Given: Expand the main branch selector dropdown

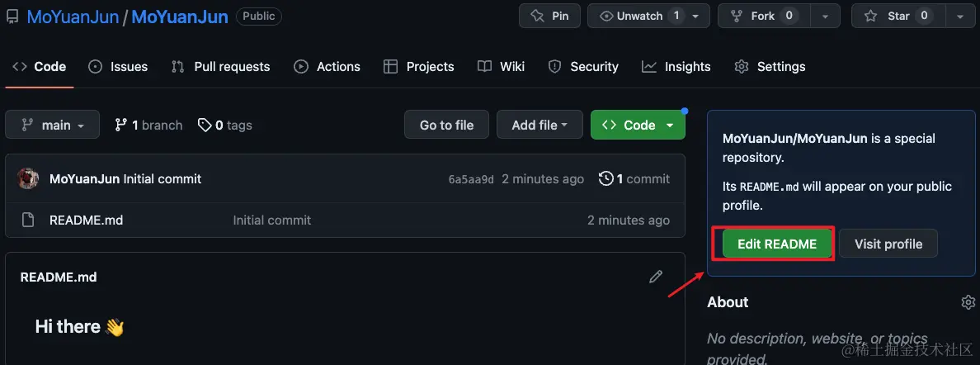Looking at the screenshot, I should 52,126.
